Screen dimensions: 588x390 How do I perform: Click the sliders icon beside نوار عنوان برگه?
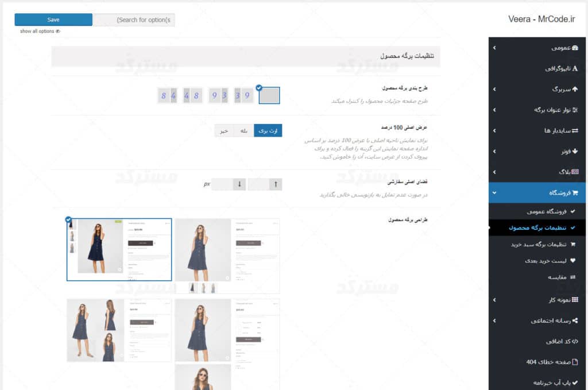[575, 110]
